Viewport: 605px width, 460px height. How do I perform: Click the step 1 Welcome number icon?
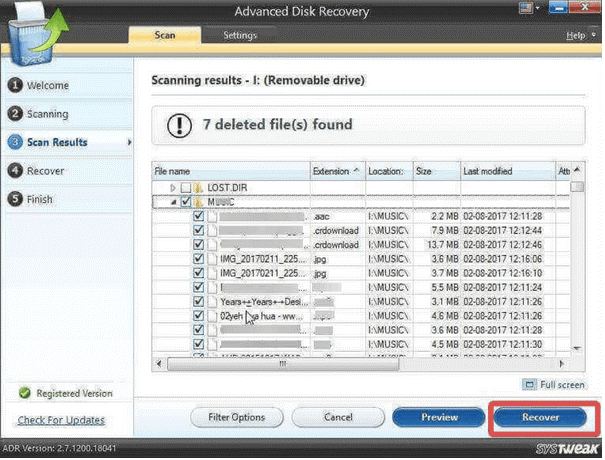click(15, 85)
